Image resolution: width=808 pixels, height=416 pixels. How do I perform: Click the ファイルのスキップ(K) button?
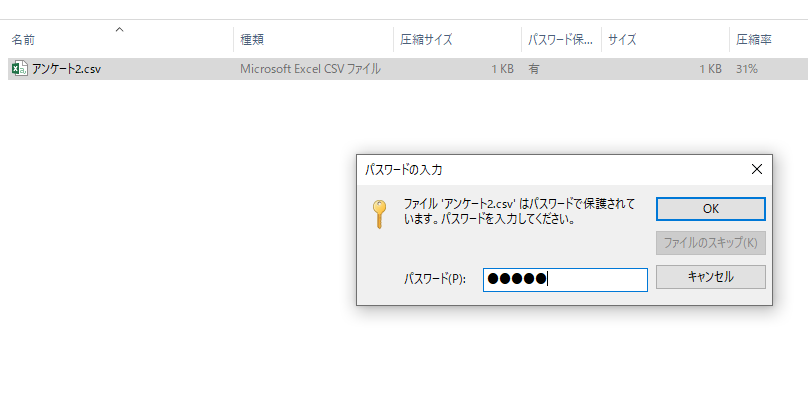point(710,242)
